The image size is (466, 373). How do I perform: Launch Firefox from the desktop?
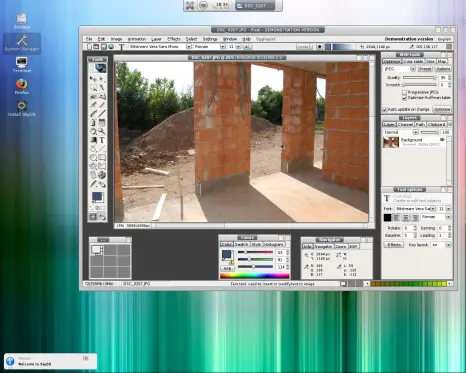click(22, 86)
